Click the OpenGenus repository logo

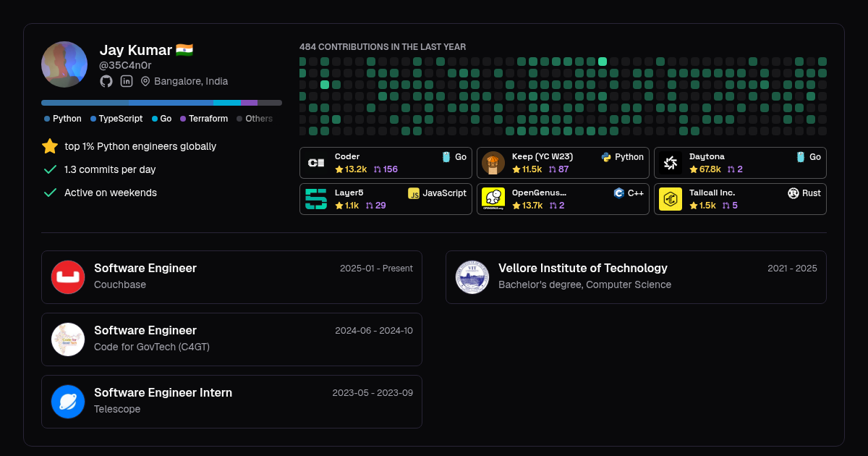coord(493,199)
